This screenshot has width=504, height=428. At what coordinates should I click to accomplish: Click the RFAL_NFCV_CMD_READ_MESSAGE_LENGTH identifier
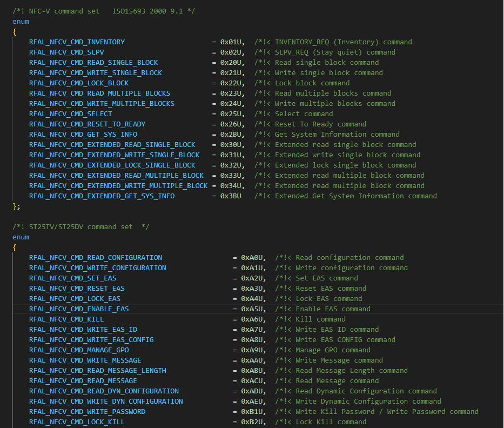click(97, 371)
